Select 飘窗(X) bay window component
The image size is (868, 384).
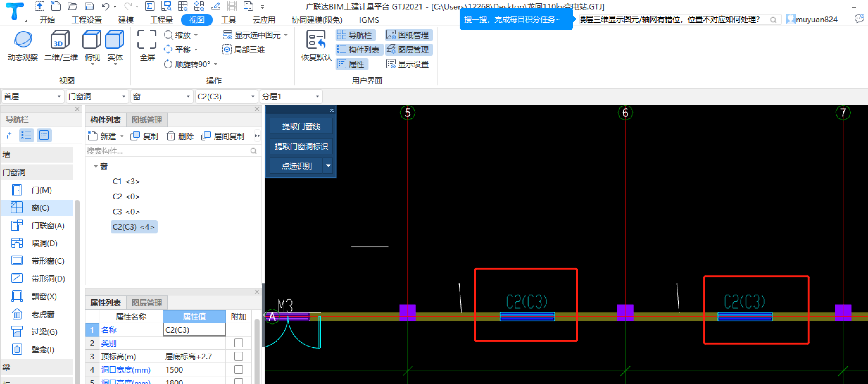tap(37, 296)
